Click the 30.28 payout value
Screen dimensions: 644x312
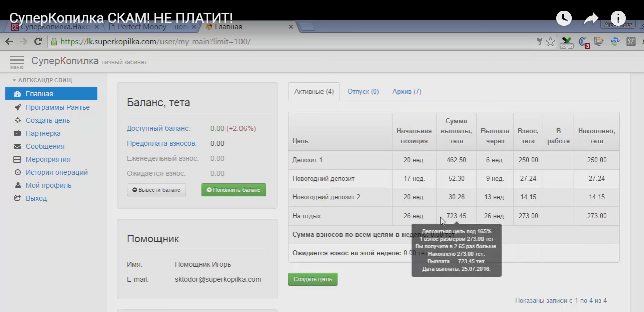click(x=456, y=197)
